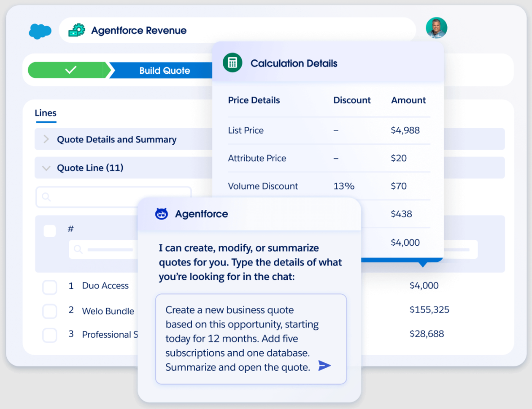This screenshot has height=409, width=532.
Task: Click the $20 amount
Action: 399,158
